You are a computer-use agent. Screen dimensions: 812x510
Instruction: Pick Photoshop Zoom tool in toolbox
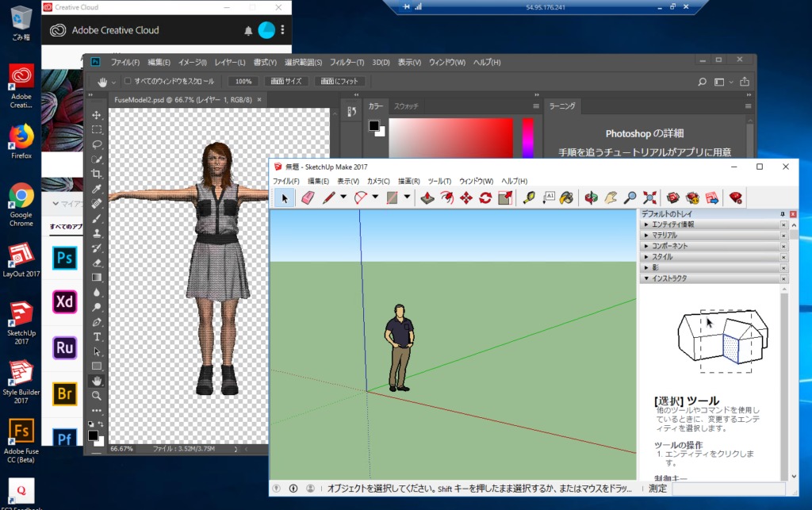pos(97,396)
